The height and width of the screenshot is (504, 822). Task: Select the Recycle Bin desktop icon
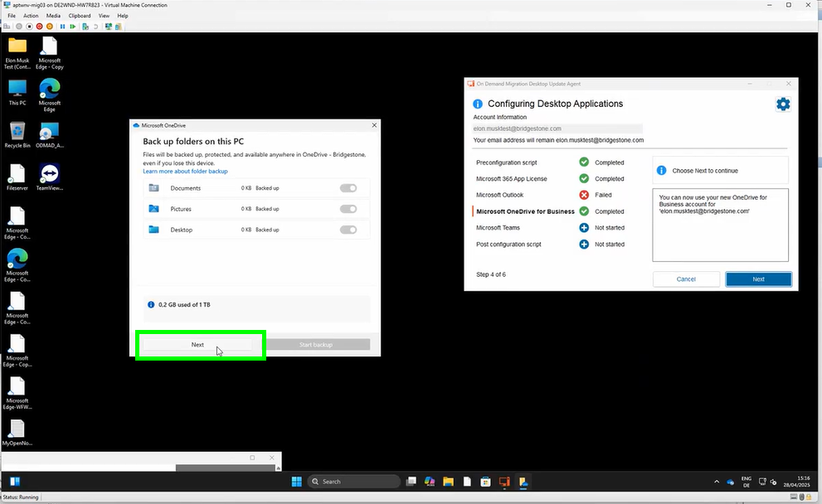17,134
